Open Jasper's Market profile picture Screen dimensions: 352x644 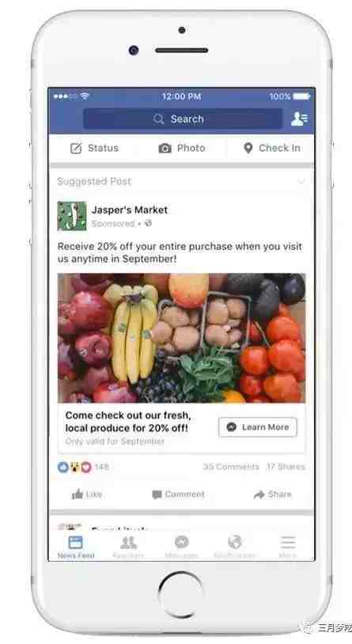(72, 216)
